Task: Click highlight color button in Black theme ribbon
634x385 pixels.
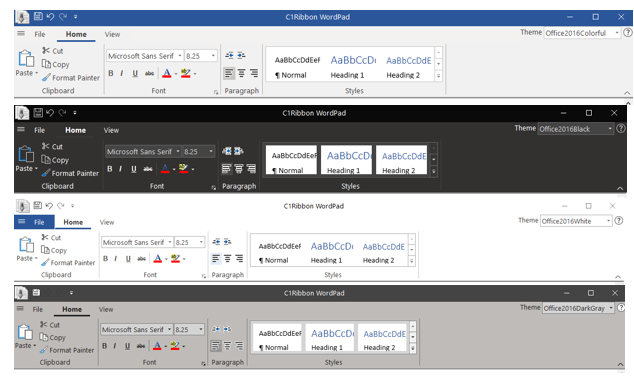Action: point(184,168)
